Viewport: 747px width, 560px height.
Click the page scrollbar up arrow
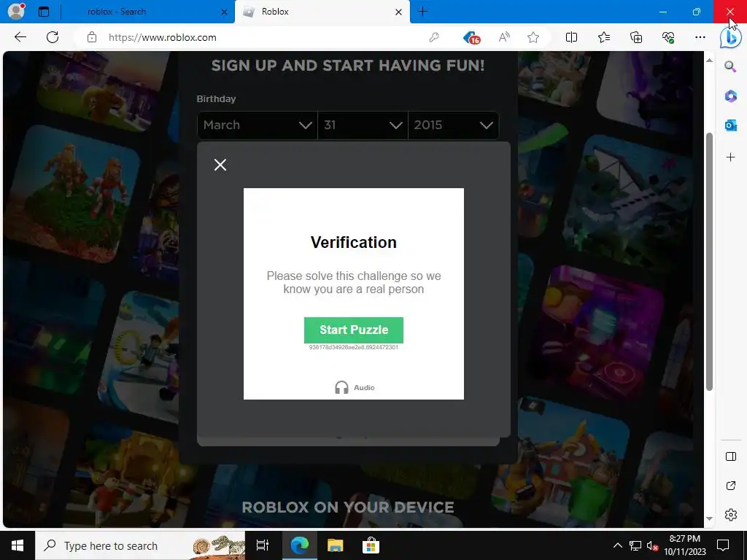coord(709,60)
